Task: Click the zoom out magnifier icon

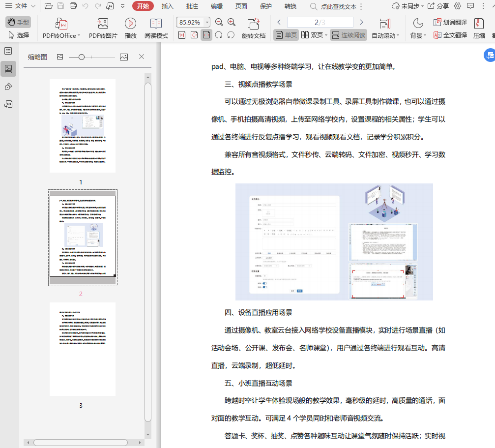Action: point(219,22)
